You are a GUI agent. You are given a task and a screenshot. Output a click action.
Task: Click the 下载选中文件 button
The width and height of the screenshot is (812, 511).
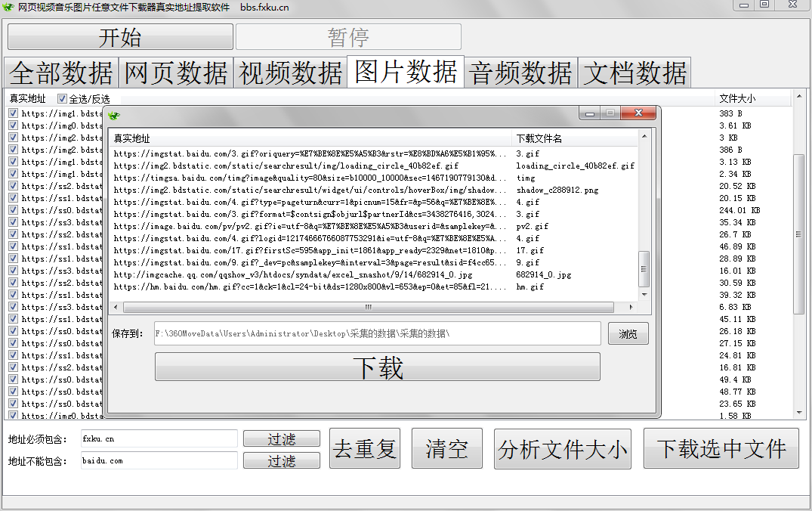point(721,448)
